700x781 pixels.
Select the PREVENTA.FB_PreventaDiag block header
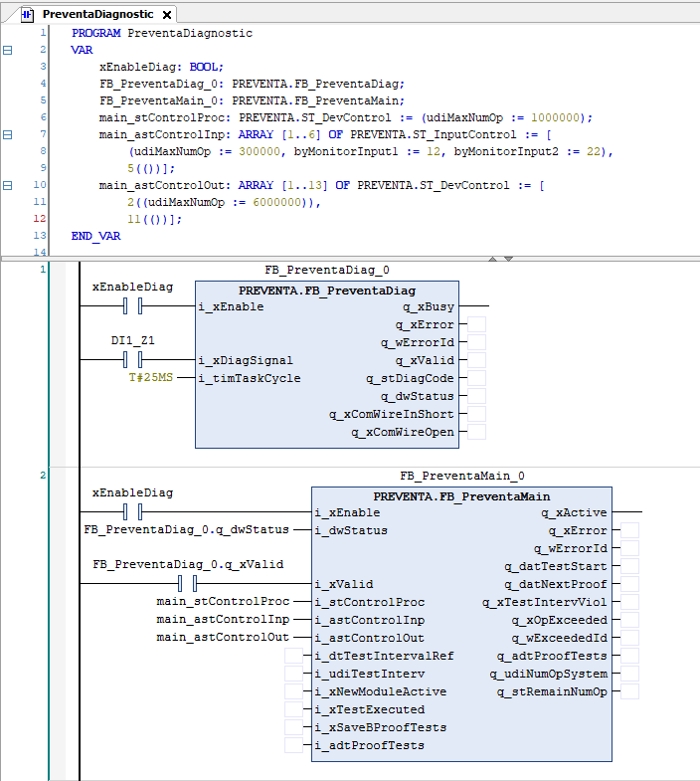coord(327,291)
